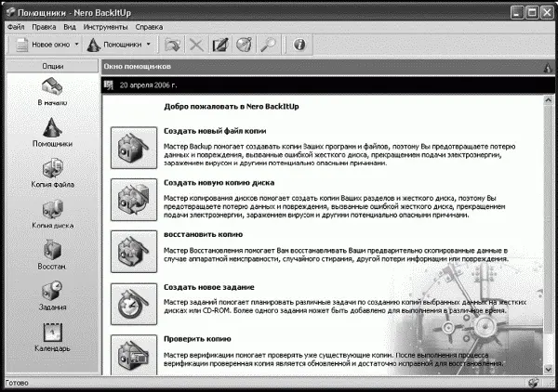Viewport: 558px width, 392px height.
Task: Click the Готово status bar text
Action: coord(17,383)
